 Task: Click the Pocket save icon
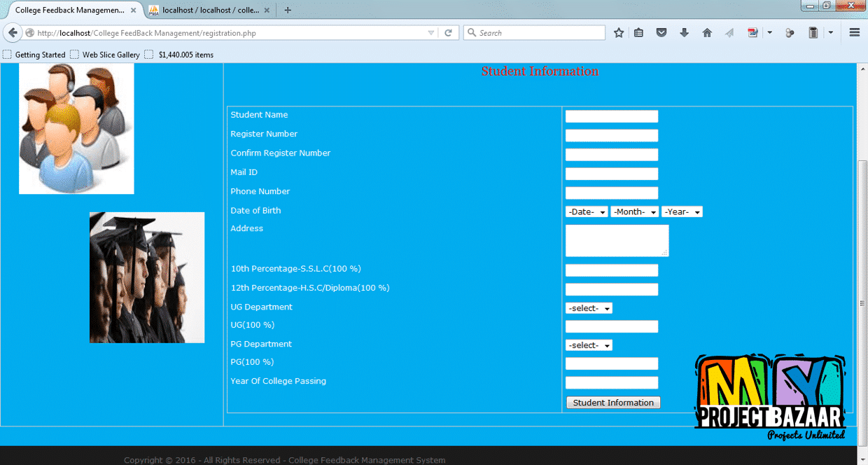661,33
